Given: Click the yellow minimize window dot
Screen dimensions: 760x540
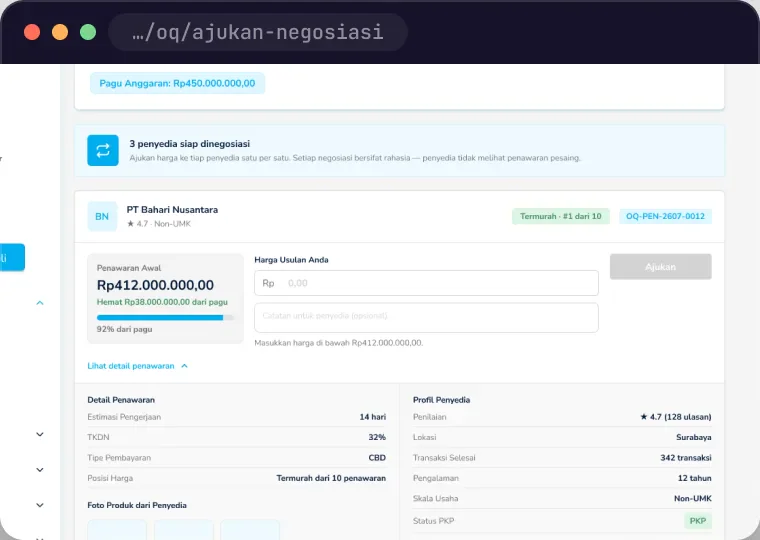Looking at the screenshot, I should tap(60, 32).
